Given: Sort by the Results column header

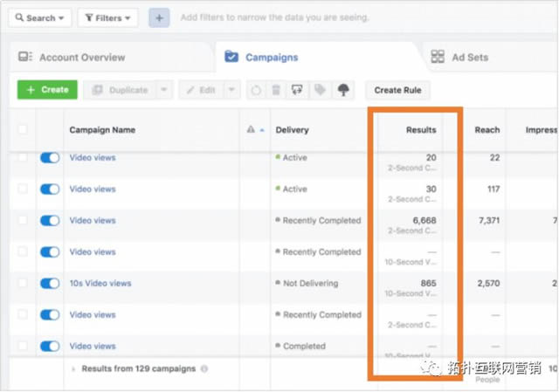Looking at the screenshot, I should tap(421, 130).
